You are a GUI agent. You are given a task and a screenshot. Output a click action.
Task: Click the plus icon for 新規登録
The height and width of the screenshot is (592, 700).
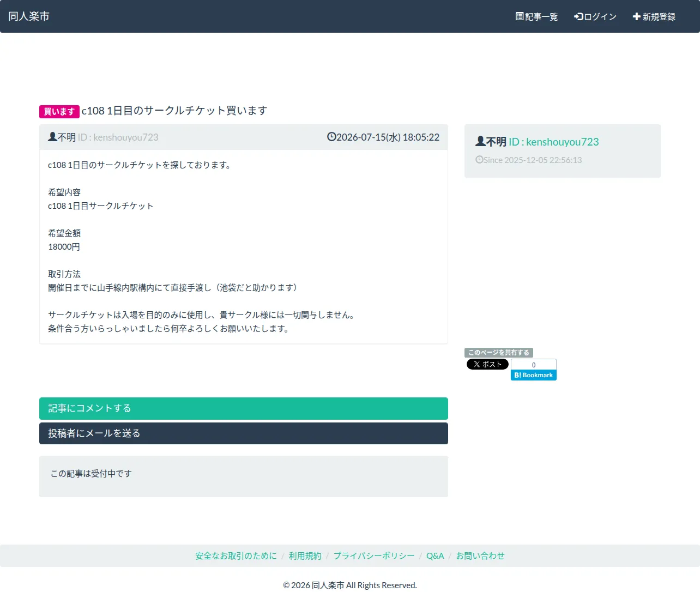pos(636,16)
